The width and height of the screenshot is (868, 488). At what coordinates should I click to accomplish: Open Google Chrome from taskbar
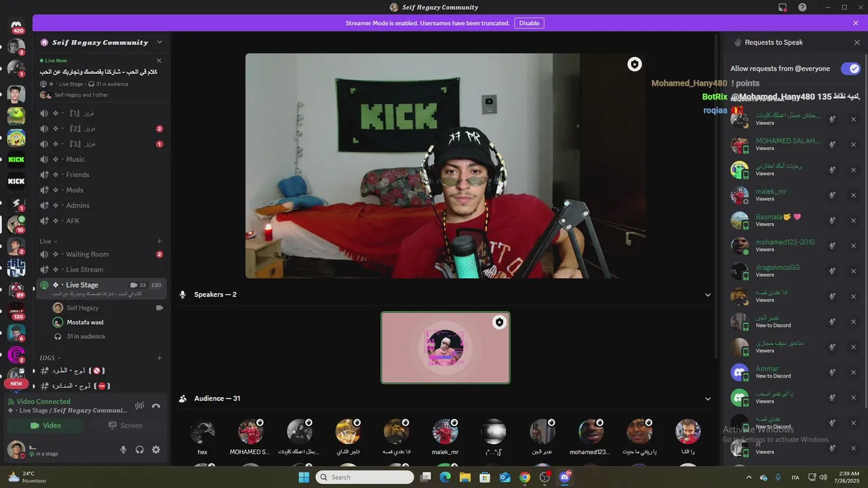tap(525, 477)
